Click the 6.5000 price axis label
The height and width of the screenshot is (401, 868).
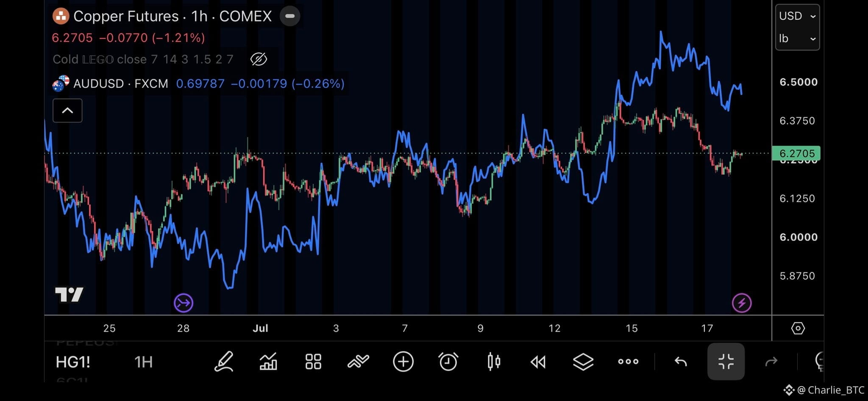click(798, 82)
